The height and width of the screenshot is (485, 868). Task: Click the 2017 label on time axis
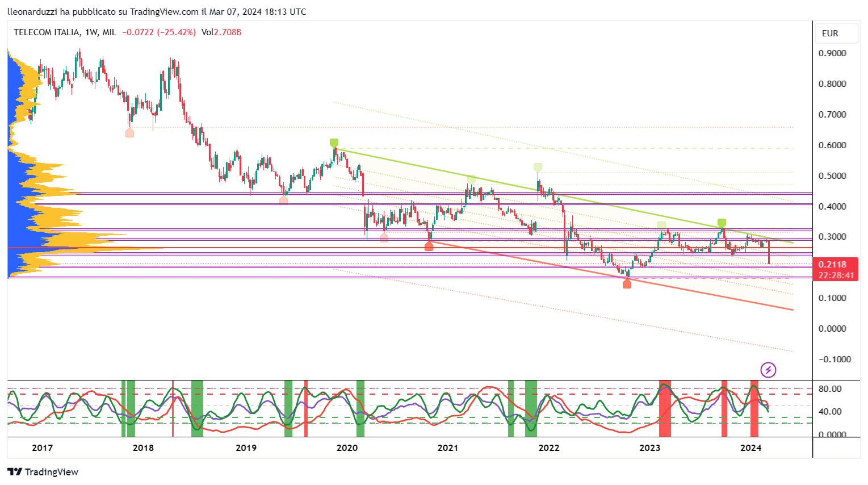pos(43,448)
